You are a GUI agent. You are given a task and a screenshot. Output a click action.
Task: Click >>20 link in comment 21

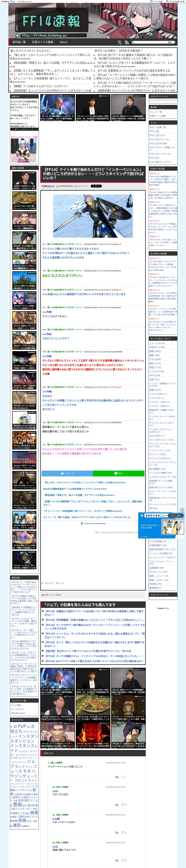click(x=56, y=819)
